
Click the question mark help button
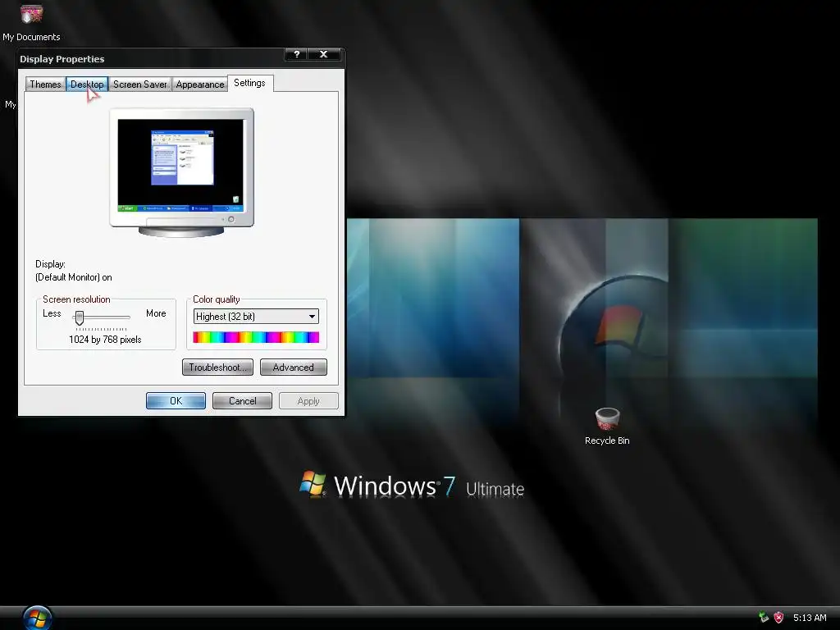click(x=297, y=54)
